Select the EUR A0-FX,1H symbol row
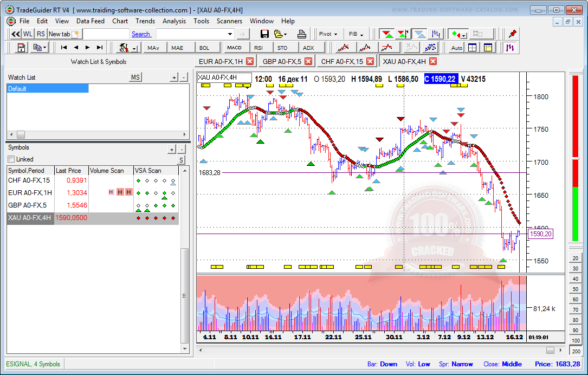 point(30,192)
